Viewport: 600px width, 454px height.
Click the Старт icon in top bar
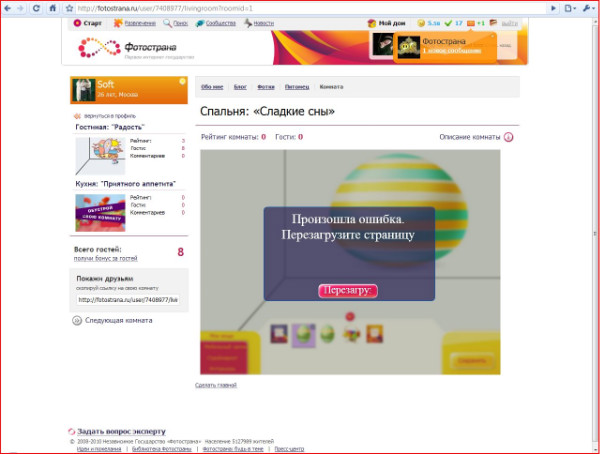(x=77, y=22)
